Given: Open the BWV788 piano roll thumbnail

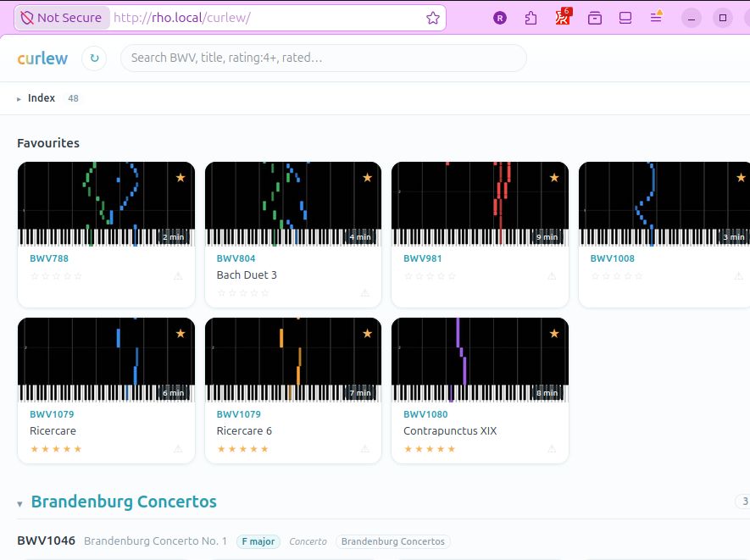Looking at the screenshot, I should (106, 204).
